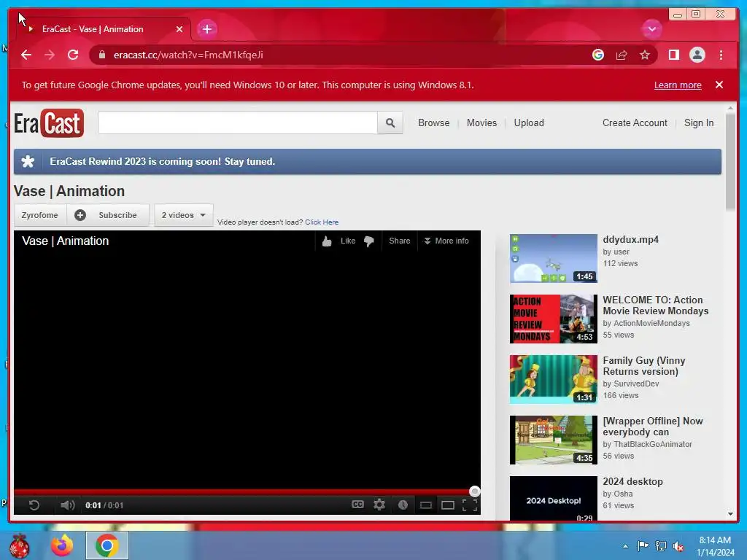Open [Wrapper Offline] Now everybody can title

coord(653,426)
